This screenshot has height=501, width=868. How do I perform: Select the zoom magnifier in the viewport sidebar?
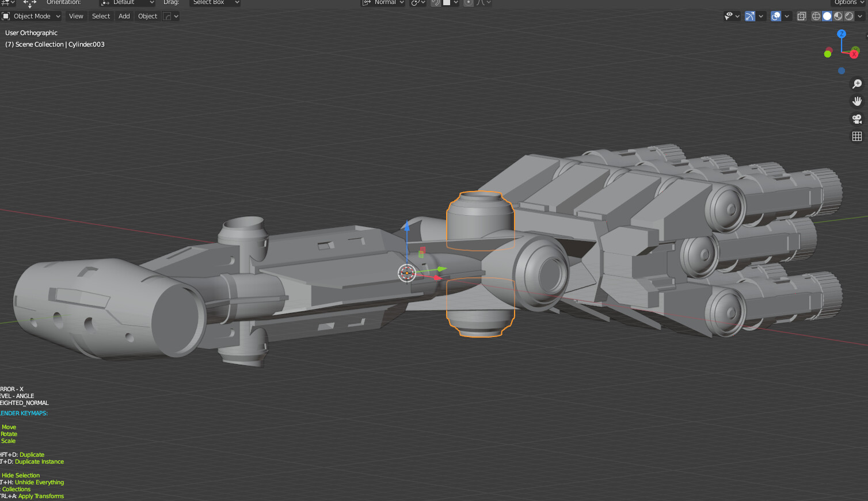point(857,84)
